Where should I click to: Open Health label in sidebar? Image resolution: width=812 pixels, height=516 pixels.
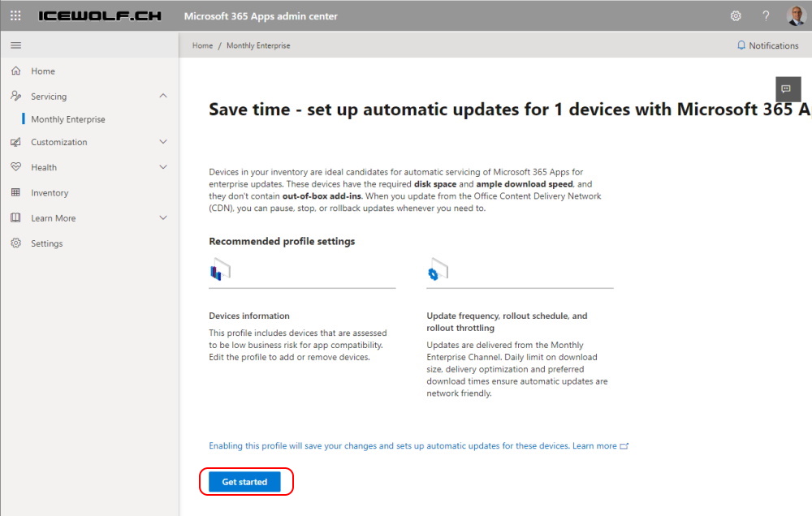(x=44, y=167)
